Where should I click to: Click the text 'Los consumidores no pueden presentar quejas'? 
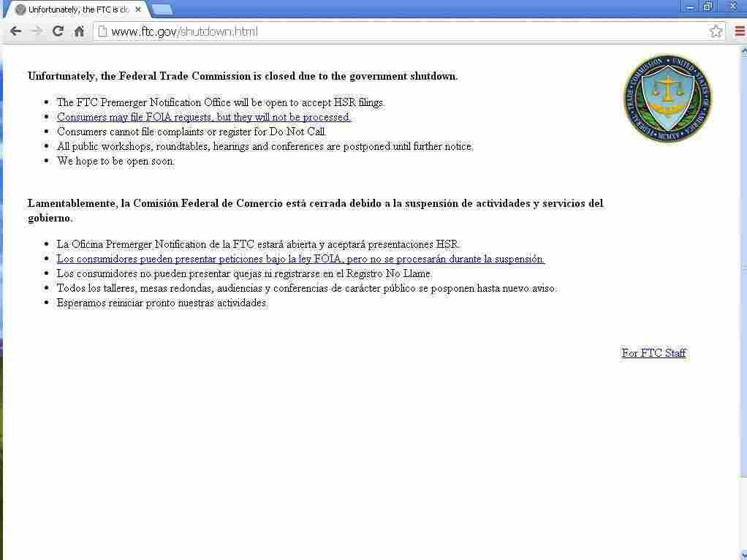244,274
